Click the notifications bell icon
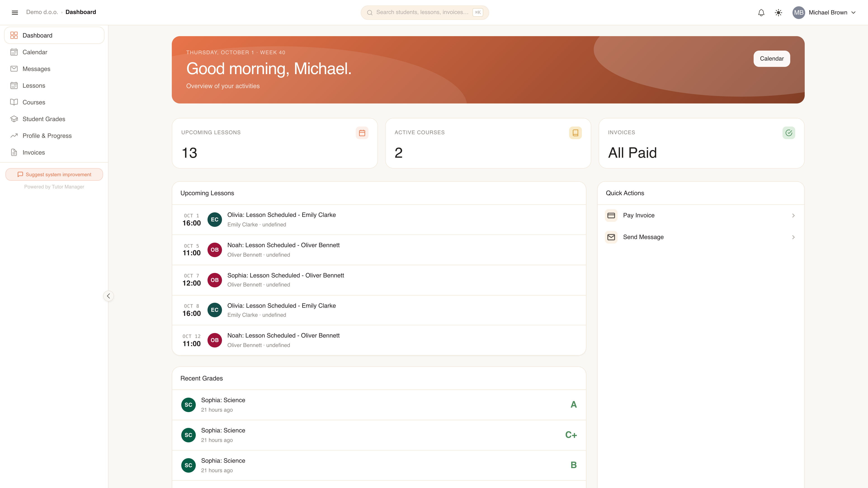The height and width of the screenshot is (488, 868). click(761, 12)
